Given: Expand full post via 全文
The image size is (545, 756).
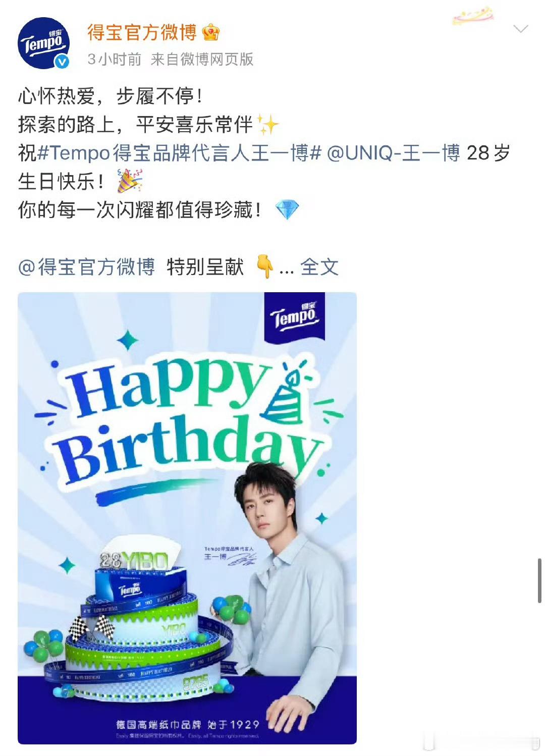Looking at the screenshot, I should (x=319, y=267).
